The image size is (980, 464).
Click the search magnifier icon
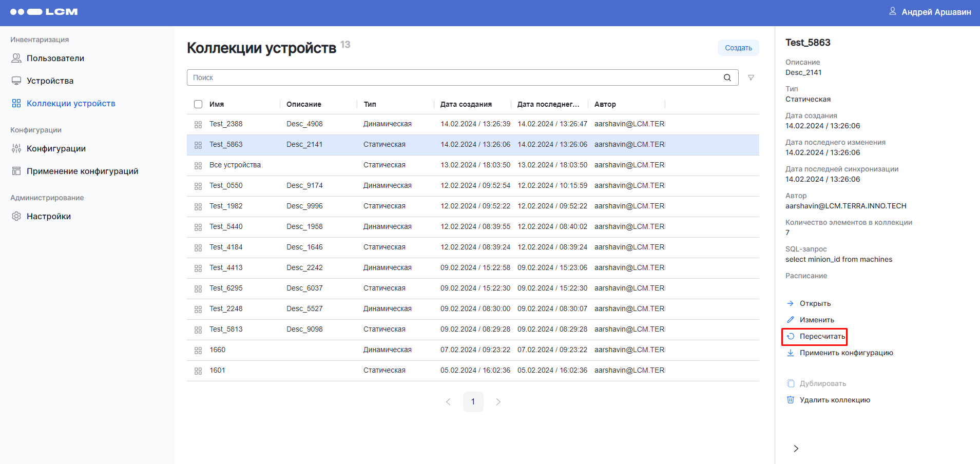coord(727,78)
